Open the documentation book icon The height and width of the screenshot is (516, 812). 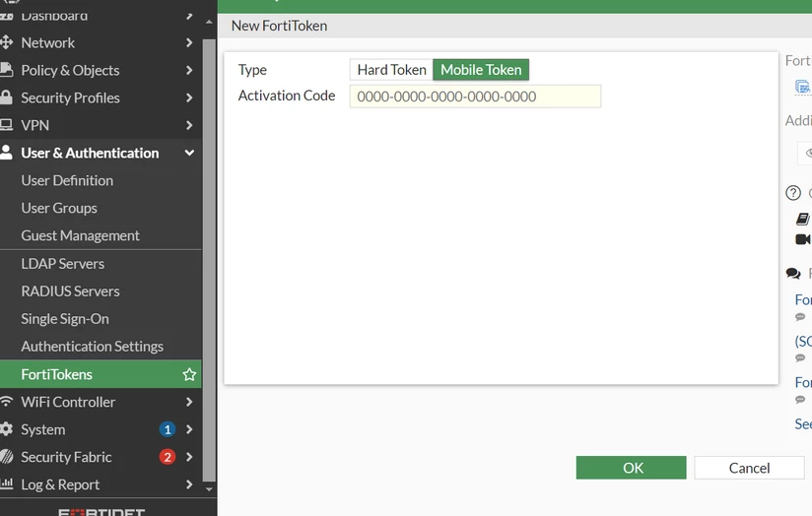[802, 219]
